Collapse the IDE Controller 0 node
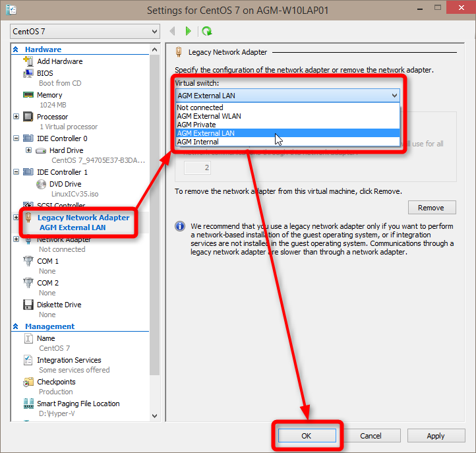The height and width of the screenshot is (453, 476). coord(16,138)
